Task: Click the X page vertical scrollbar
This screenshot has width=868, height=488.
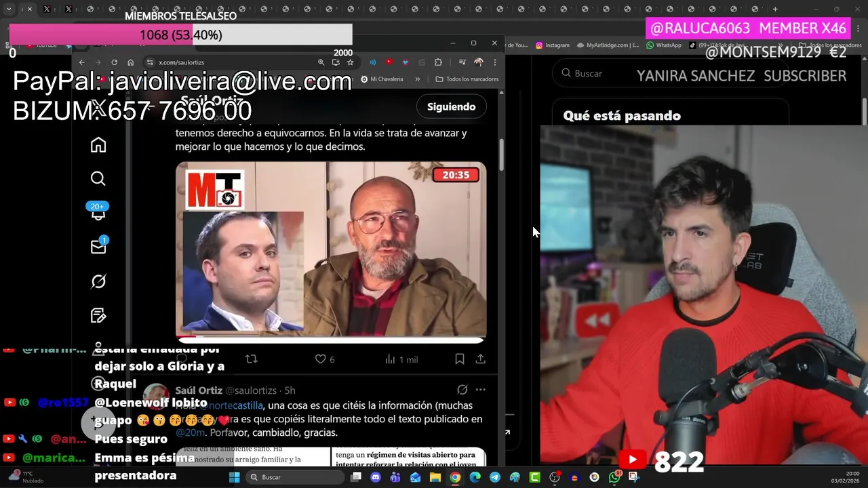Action: [x=502, y=156]
